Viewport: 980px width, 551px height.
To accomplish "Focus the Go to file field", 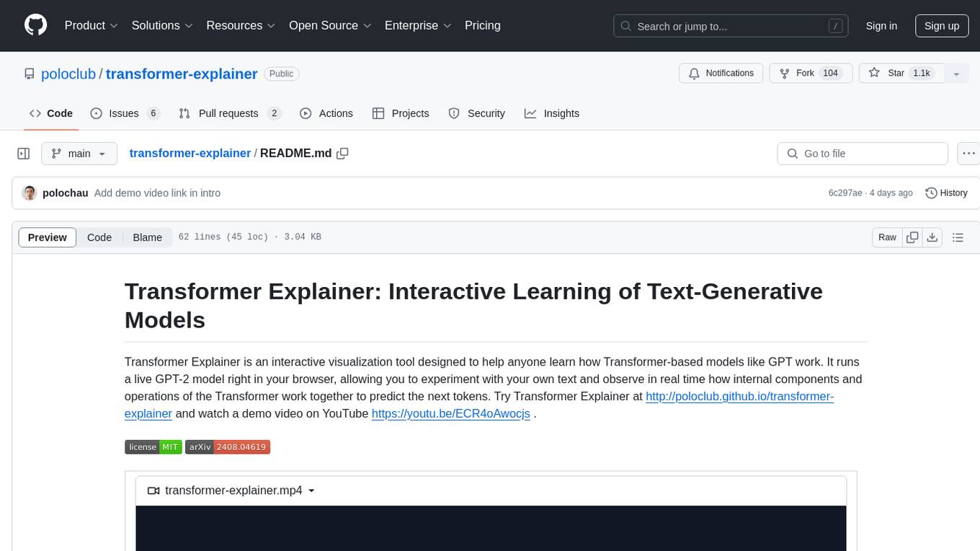I will [x=863, y=154].
